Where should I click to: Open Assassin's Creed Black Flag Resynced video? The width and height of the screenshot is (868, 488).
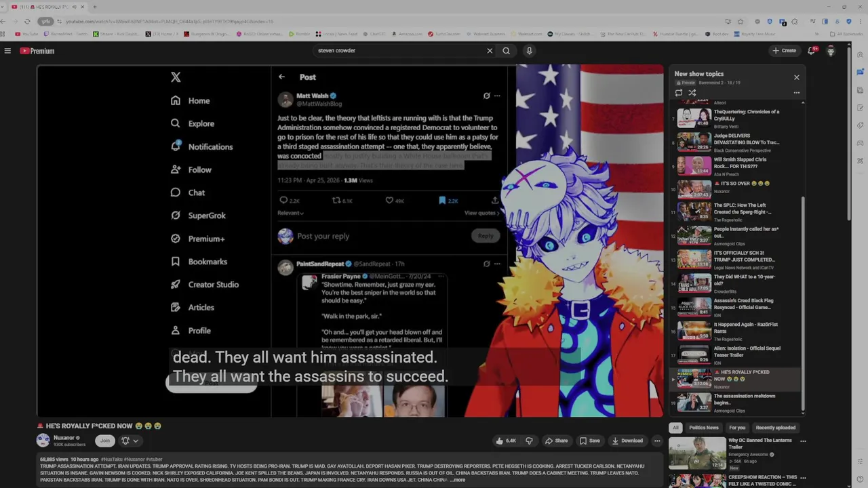pos(736,307)
